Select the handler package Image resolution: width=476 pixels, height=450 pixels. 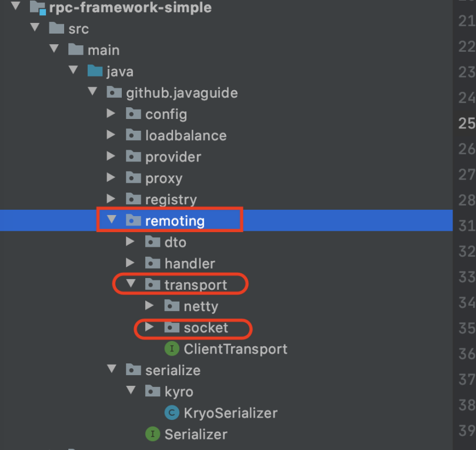189,263
